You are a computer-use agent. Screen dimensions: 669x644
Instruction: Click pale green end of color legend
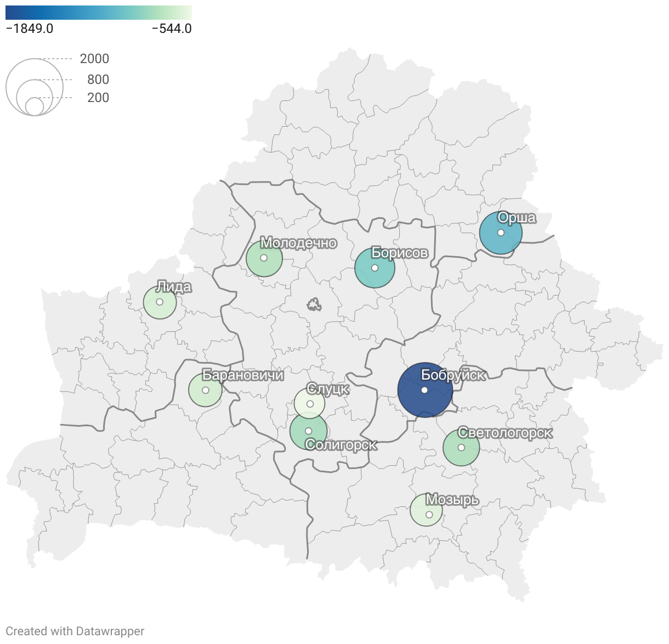[186, 13]
